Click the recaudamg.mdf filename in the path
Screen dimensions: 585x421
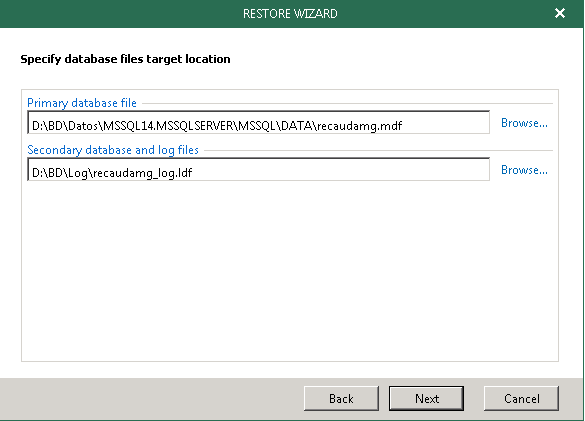click(x=360, y=126)
